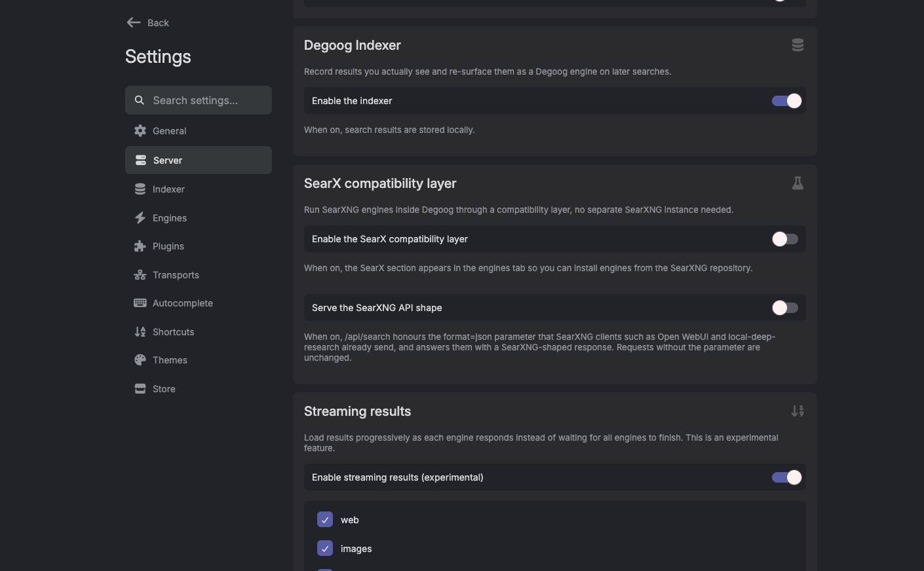Click the Autocomplete keyboard icon

(140, 303)
